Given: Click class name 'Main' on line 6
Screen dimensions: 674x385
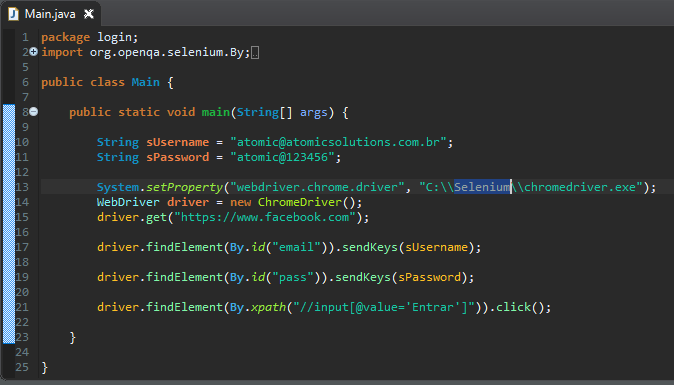Looking at the screenshot, I should coord(145,82).
